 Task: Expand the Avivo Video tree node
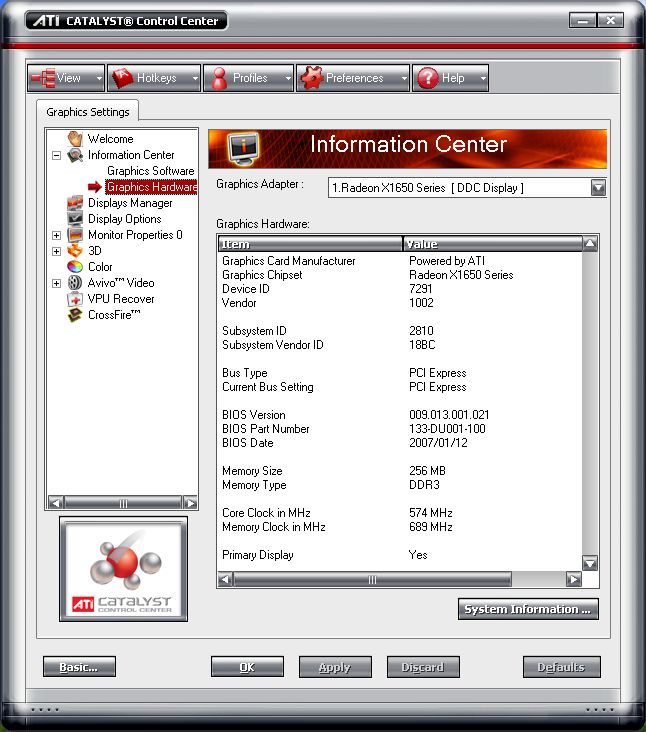[56, 283]
